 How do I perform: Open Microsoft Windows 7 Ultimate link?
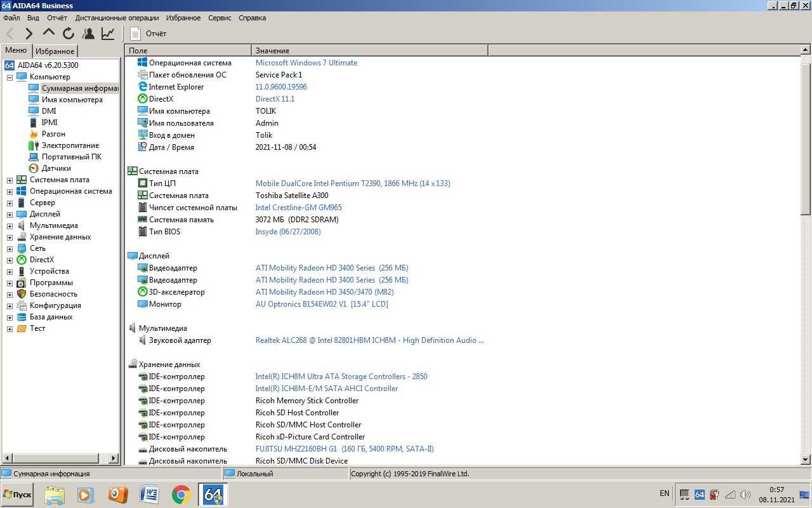pyautogui.click(x=306, y=63)
